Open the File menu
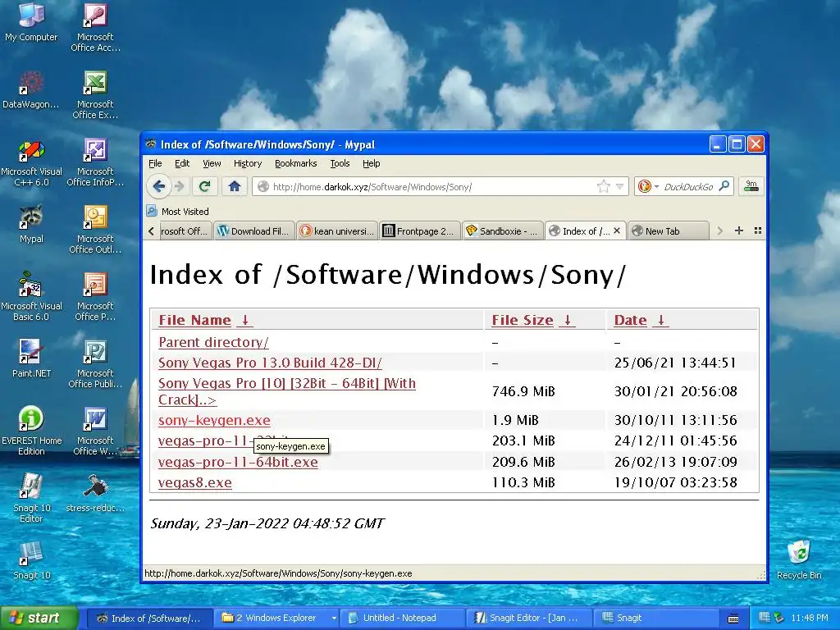This screenshot has height=630, width=840. (155, 163)
